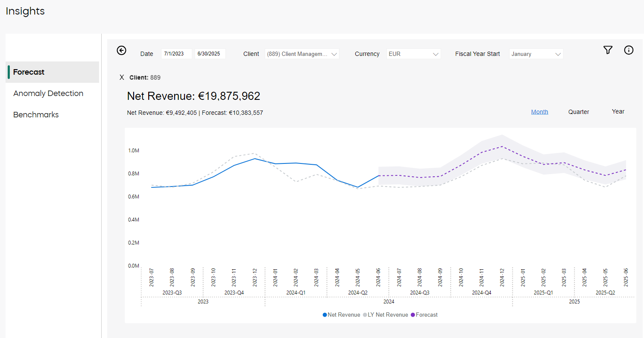Click the 2024-Q2 axis label
This screenshot has height=338, width=644.
358,293
